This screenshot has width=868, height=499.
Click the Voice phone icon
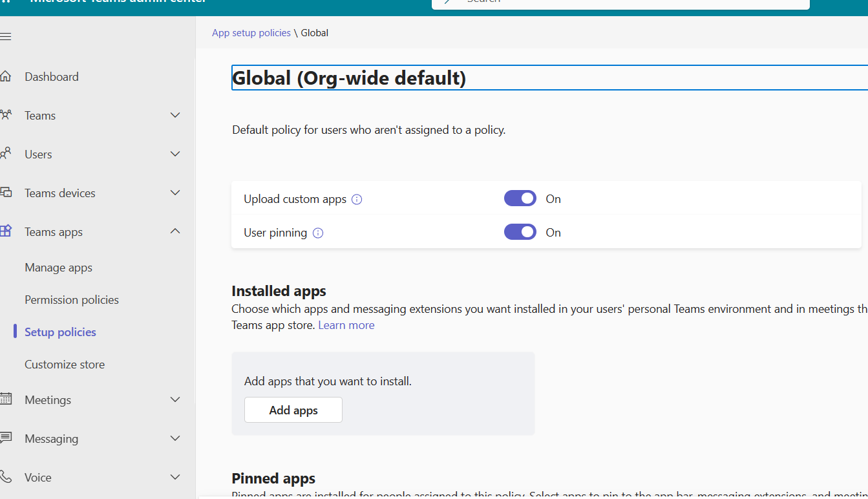point(8,476)
